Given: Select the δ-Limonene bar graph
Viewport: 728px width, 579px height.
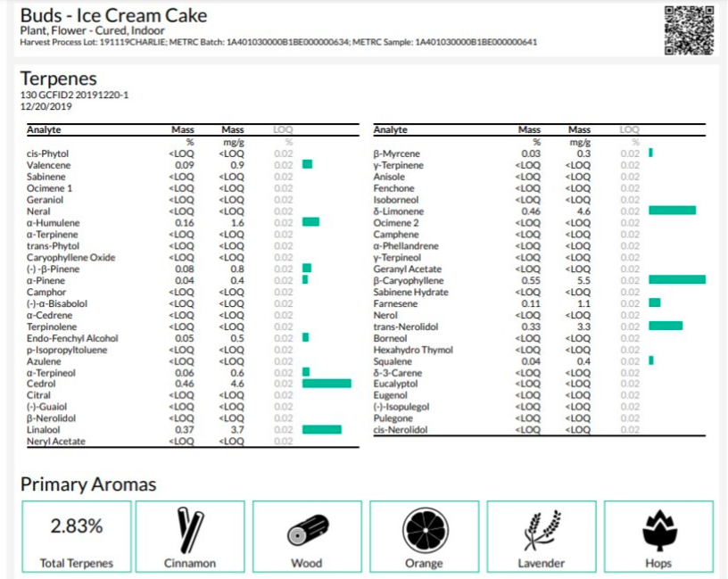Looking at the screenshot, I should coord(672,211).
